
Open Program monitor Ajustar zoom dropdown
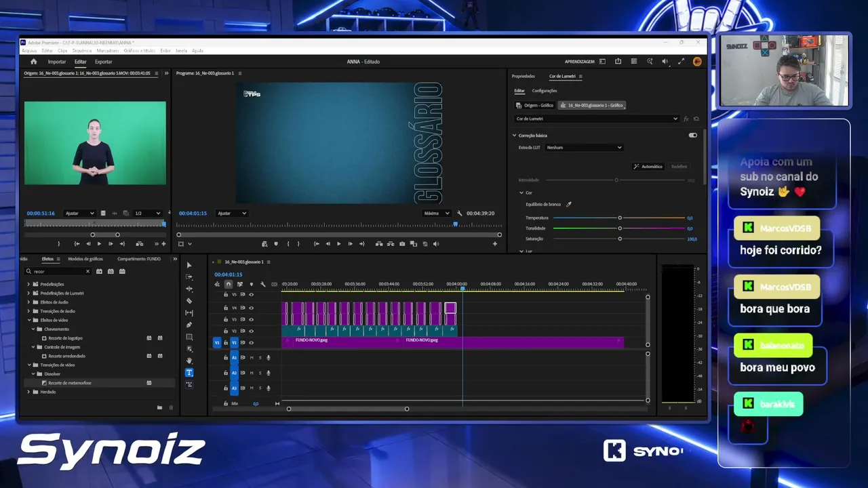coord(231,213)
